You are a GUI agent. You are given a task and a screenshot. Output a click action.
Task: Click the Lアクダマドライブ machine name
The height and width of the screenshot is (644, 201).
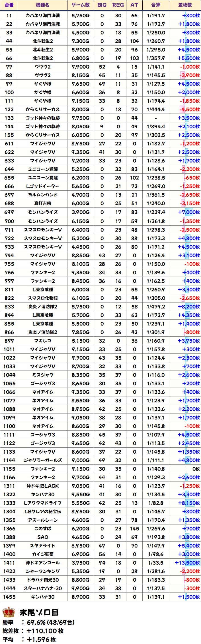tap(43, 503)
